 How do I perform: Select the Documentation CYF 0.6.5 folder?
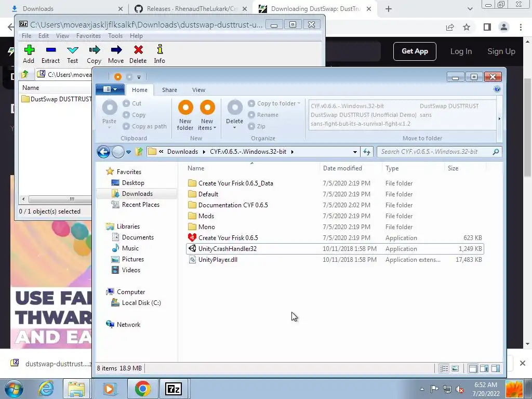(x=335, y=205)
